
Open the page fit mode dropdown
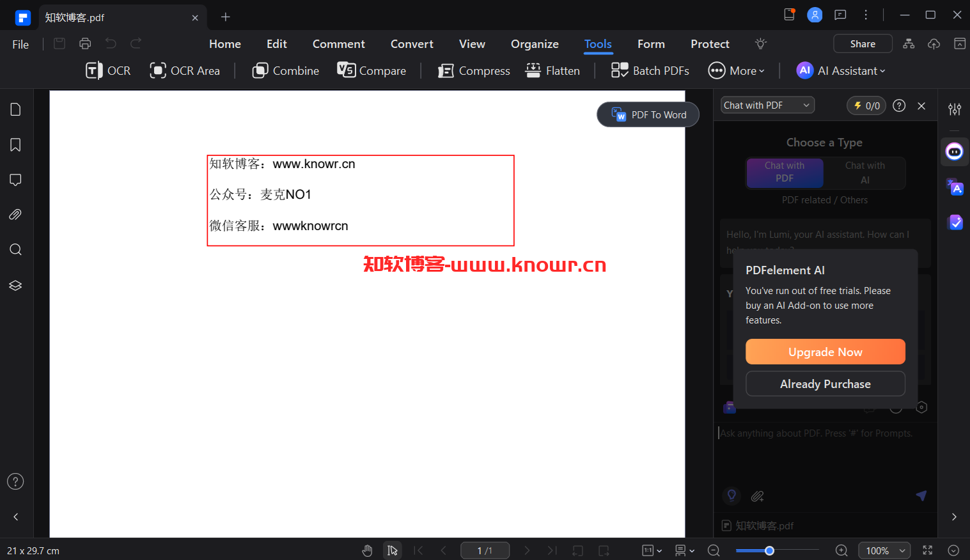coord(652,550)
